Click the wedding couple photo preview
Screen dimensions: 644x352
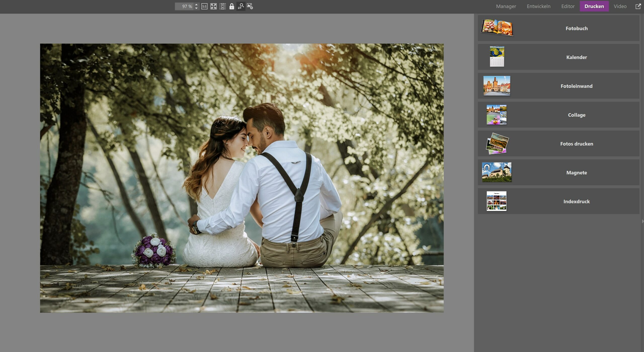[x=242, y=178]
